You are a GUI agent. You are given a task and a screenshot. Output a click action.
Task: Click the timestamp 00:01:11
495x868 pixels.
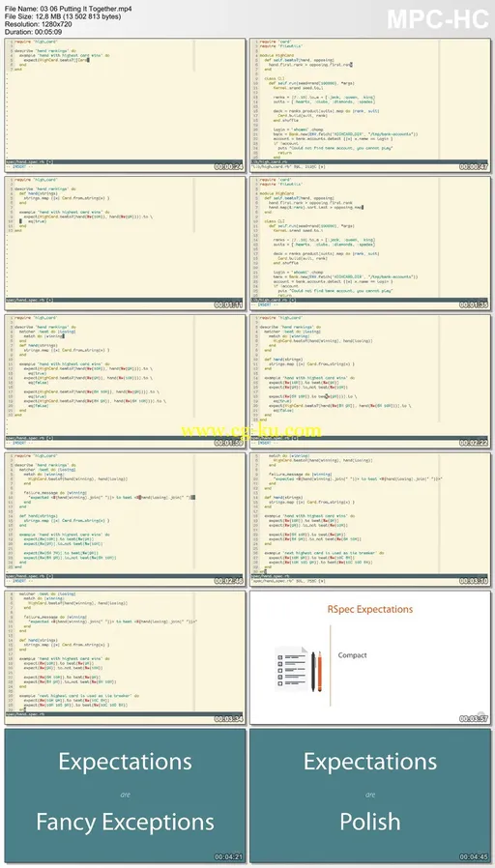click(229, 305)
